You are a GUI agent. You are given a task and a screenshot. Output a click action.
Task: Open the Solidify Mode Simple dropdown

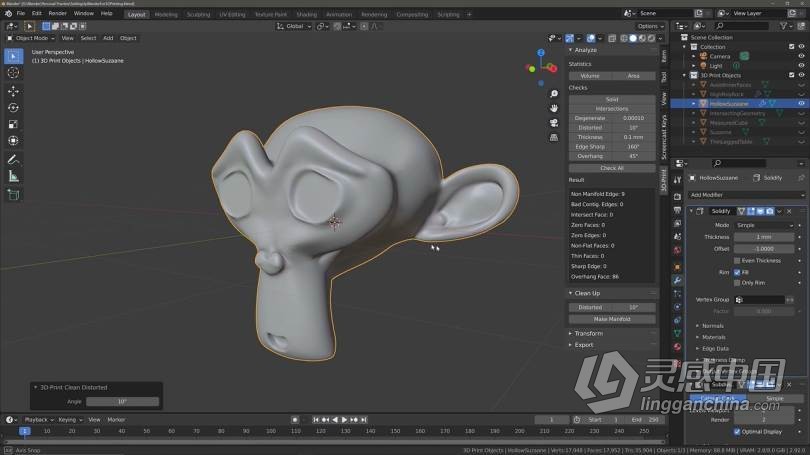[764, 226]
